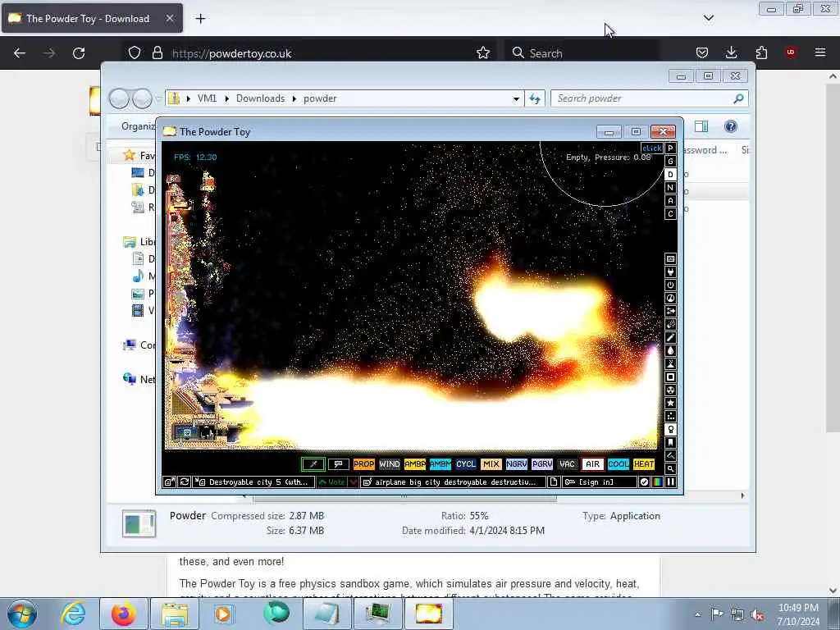Open Internet Explorer from the taskbar
The height and width of the screenshot is (630, 840).
pos(73,614)
